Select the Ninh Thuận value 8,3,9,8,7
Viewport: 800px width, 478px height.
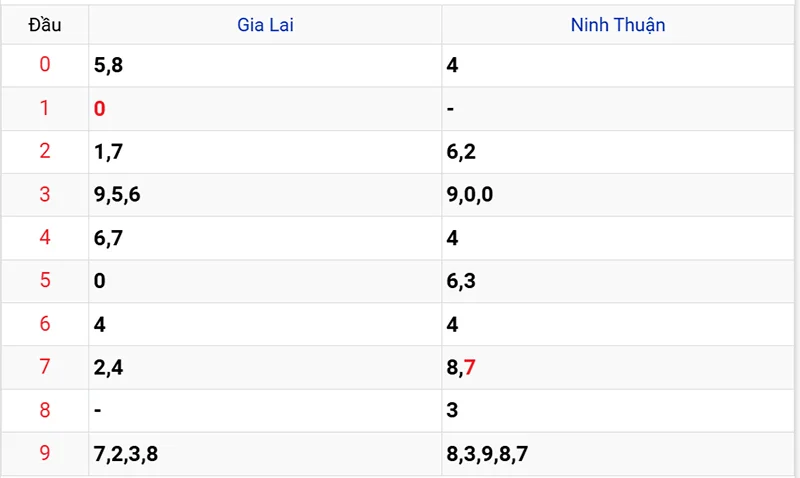[x=487, y=454]
